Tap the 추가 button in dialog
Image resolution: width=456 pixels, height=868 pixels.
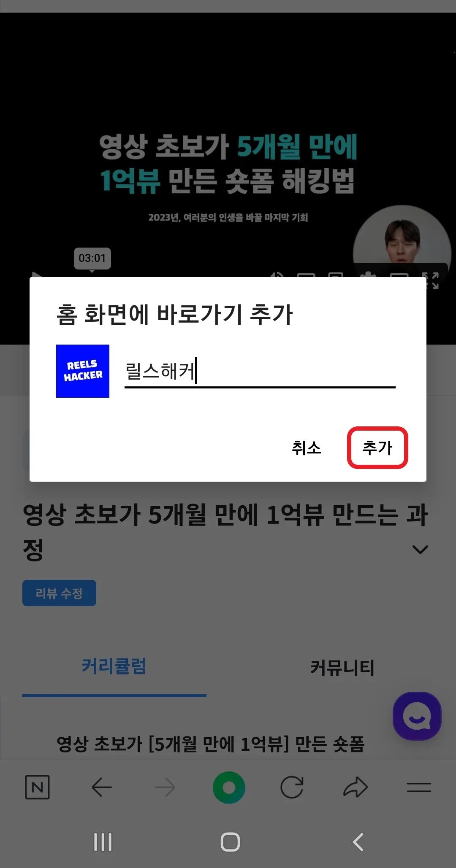point(377,447)
